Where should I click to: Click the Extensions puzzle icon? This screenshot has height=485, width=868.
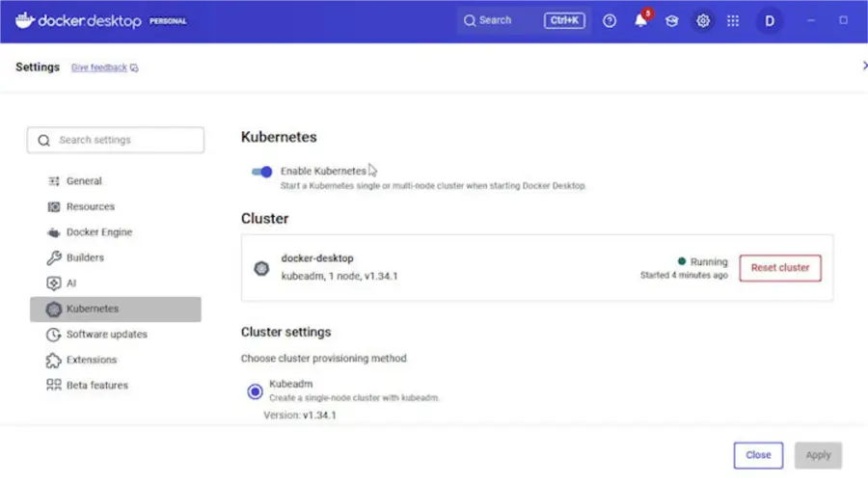(x=54, y=360)
